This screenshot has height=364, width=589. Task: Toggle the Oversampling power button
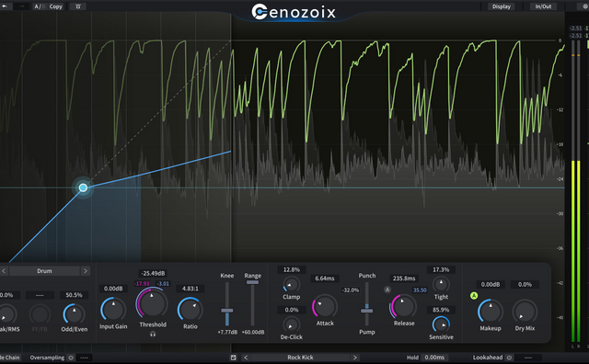pos(71,358)
